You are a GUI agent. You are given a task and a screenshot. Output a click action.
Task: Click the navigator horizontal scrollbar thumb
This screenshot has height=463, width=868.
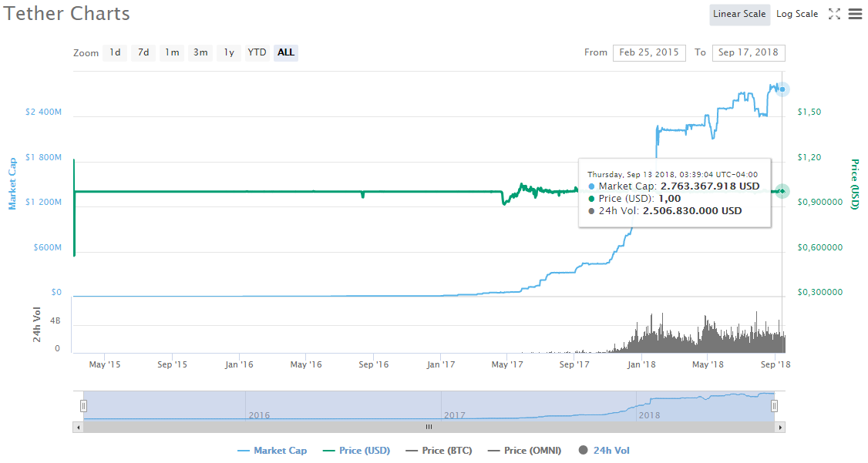point(429,427)
